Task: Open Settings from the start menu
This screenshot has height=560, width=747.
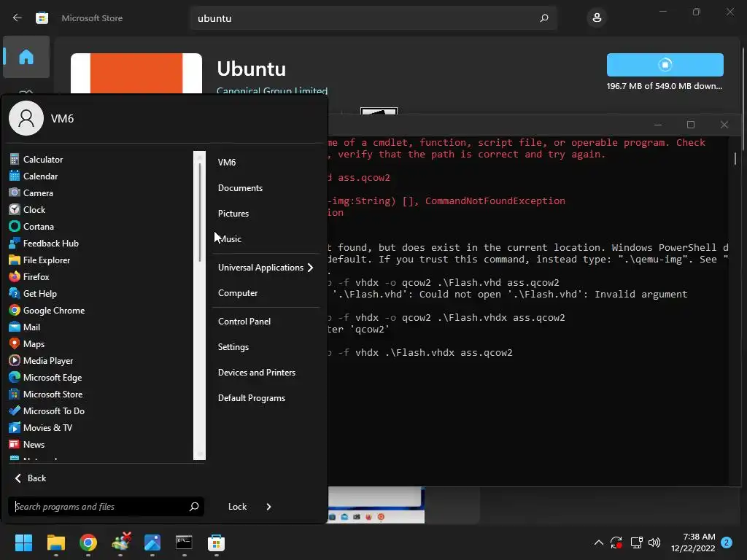Action: tap(233, 347)
